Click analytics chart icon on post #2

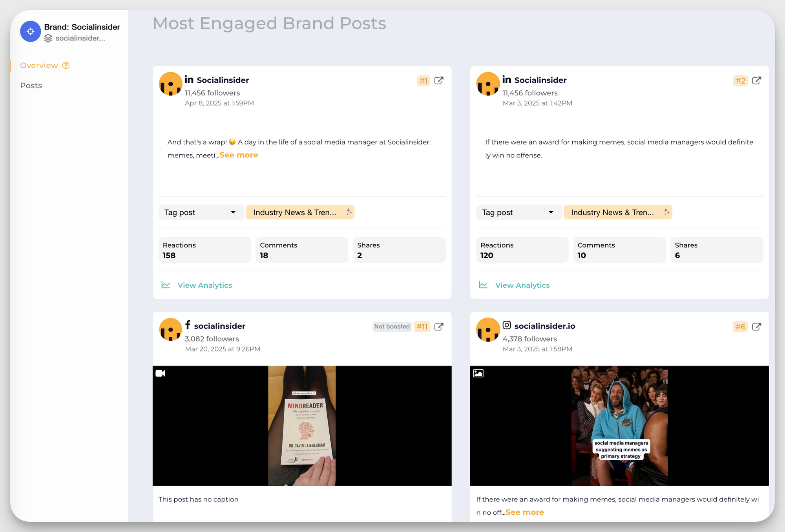pyautogui.click(x=483, y=285)
